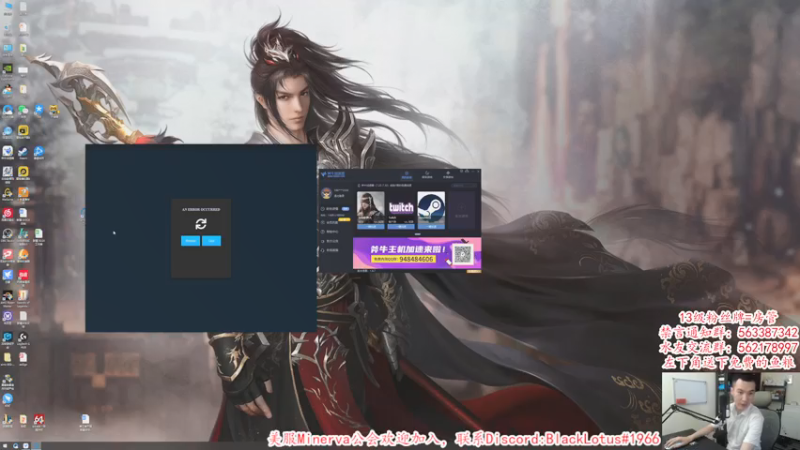Screen dimensions: 800x450
Task: Open the Steam desktop shortcut
Action: [23, 152]
